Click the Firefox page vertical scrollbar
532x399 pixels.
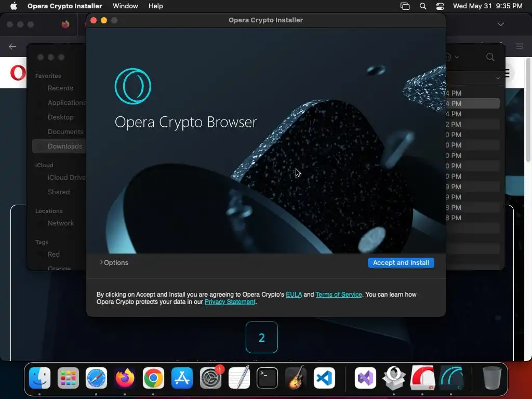(x=528, y=110)
